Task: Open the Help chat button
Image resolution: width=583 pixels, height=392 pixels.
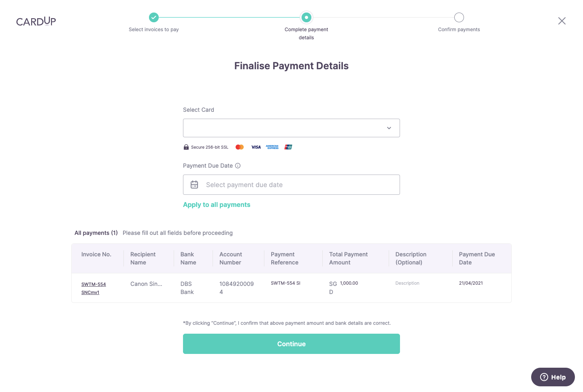Action: pos(553,377)
